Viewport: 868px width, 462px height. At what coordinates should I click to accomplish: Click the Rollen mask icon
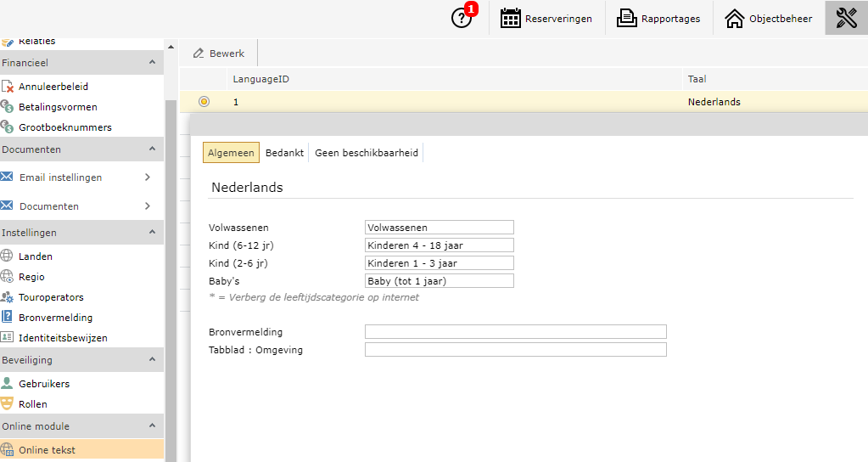click(7, 403)
